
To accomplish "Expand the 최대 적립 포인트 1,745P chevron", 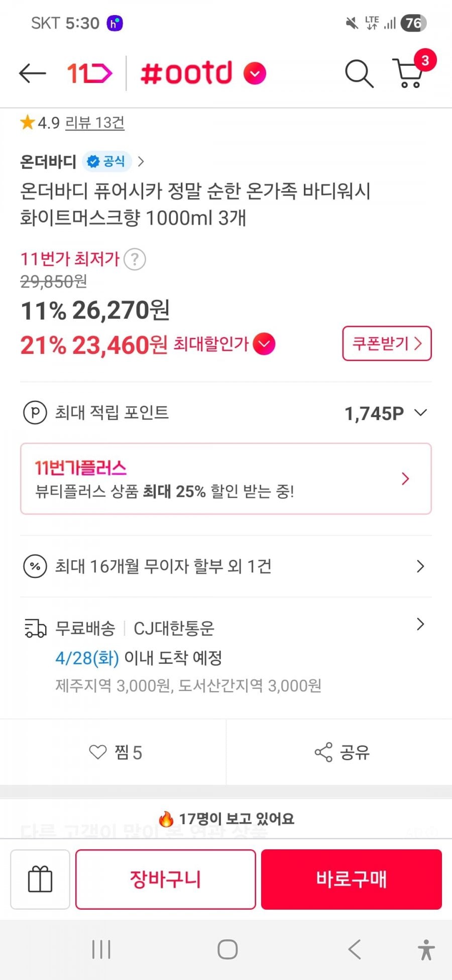I will tap(420, 413).
